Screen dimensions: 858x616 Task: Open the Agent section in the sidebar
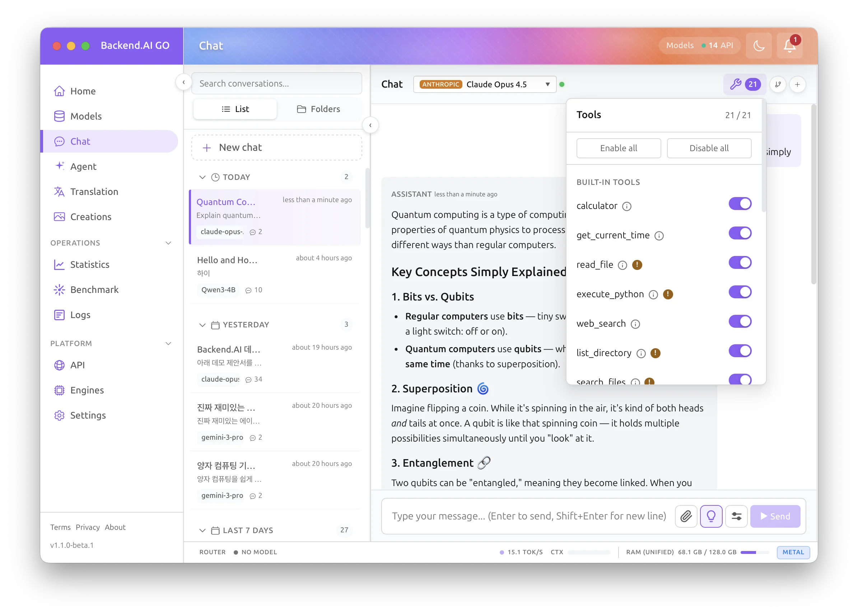point(83,167)
